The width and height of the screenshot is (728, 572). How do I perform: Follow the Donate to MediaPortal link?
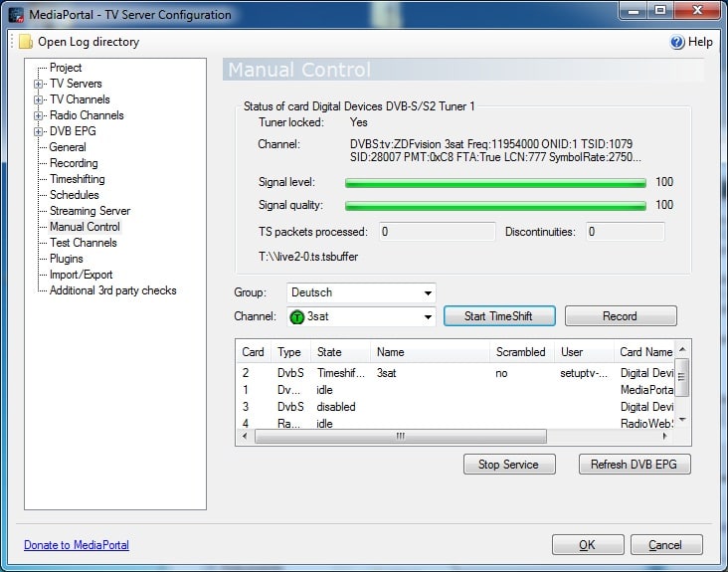[77, 545]
